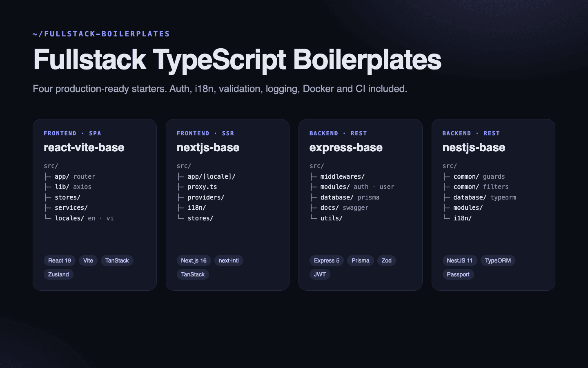Click the Vite tag
This screenshot has height=368, width=588.
point(88,260)
